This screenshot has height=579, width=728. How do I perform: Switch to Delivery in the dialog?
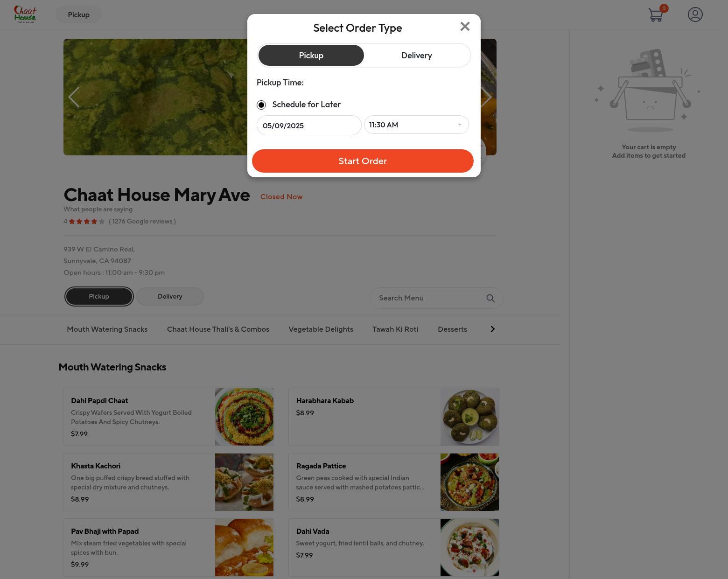point(417,56)
